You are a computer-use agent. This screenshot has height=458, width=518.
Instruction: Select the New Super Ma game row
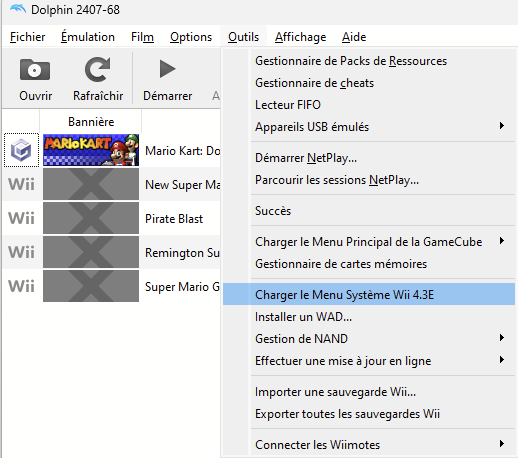pyautogui.click(x=112, y=184)
